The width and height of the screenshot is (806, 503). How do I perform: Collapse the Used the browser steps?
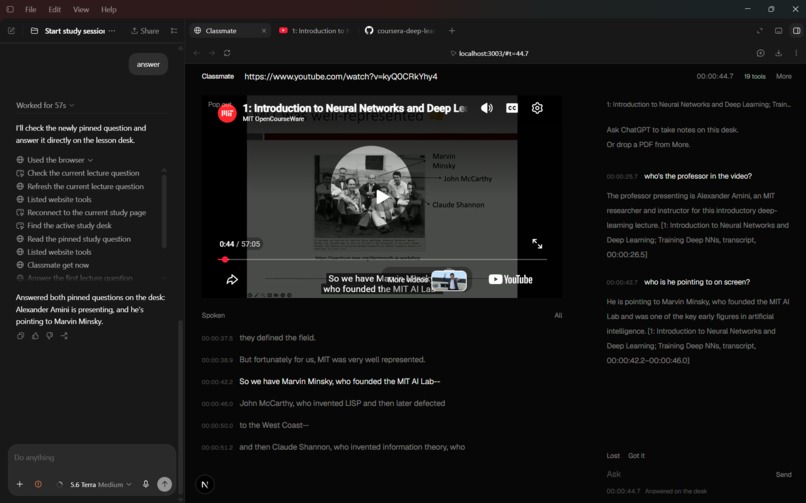(x=55, y=160)
